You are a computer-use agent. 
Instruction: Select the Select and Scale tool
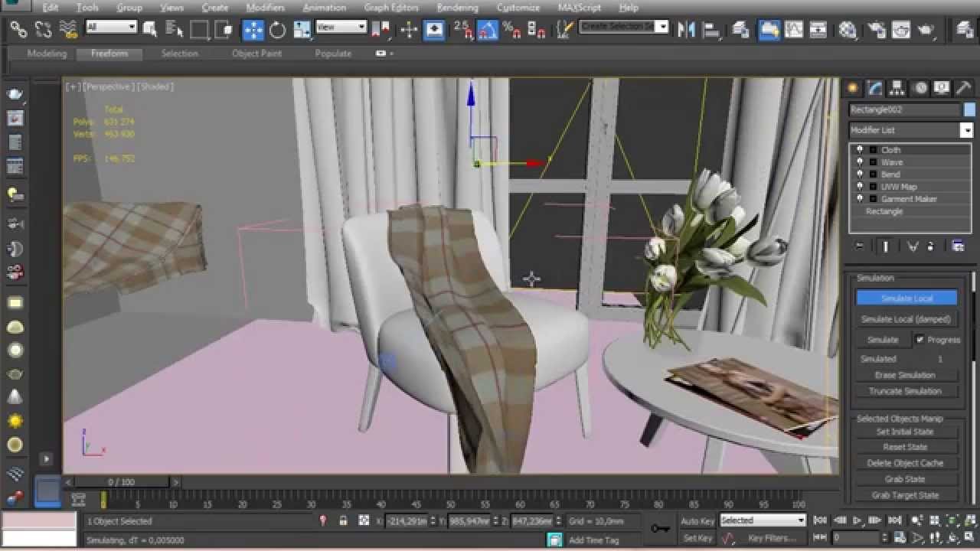click(x=302, y=30)
